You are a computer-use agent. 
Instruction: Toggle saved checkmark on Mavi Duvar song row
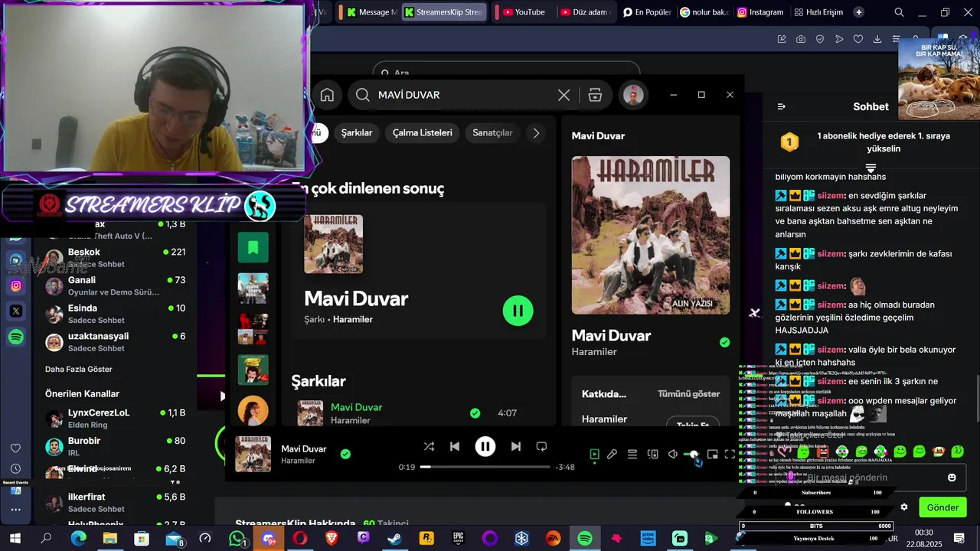point(475,413)
